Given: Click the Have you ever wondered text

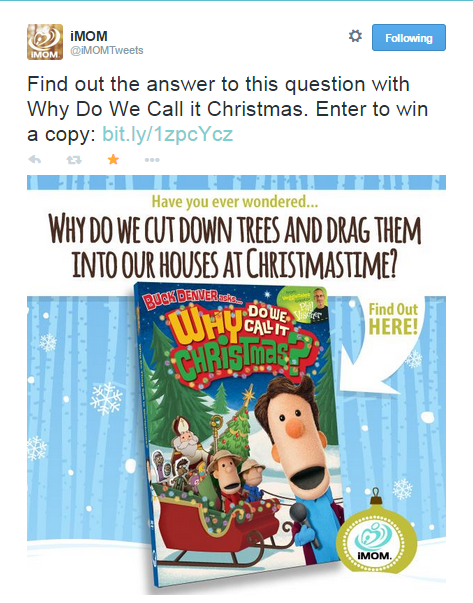Looking at the screenshot, I should click(x=235, y=202).
